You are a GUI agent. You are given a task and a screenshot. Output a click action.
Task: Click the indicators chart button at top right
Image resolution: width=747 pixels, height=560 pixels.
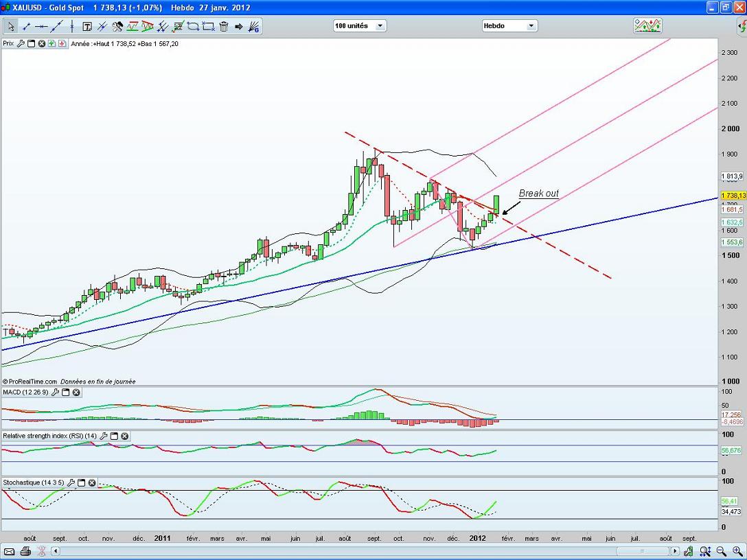point(647,26)
